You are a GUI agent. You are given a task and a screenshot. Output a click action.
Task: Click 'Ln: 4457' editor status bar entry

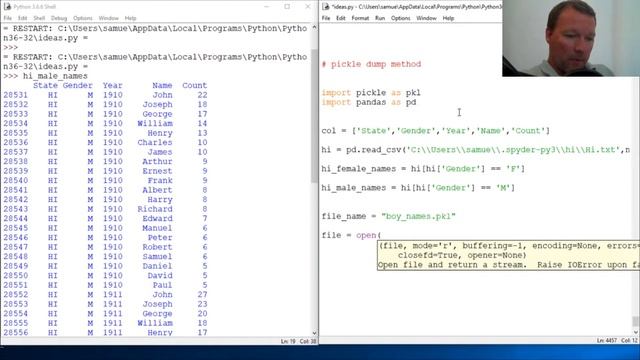click(x=607, y=340)
